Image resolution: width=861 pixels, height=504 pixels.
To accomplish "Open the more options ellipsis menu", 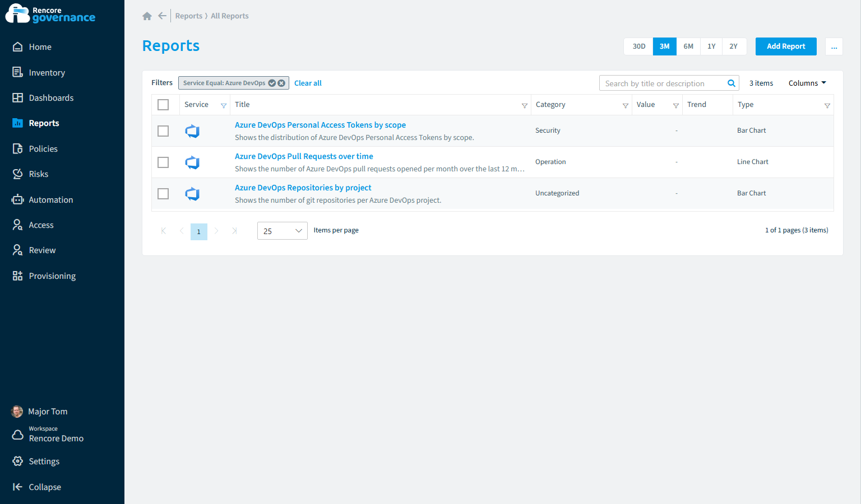I will [834, 46].
